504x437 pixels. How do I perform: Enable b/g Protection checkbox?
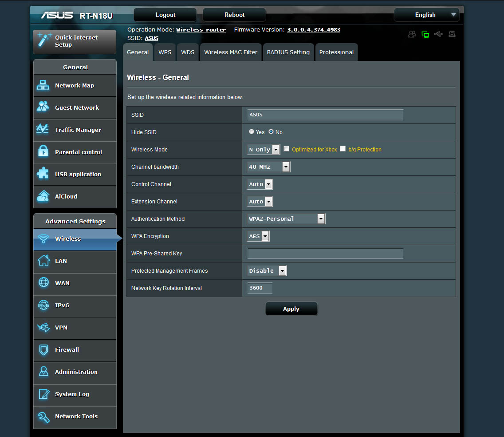pyautogui.click(x=343, y=149)
